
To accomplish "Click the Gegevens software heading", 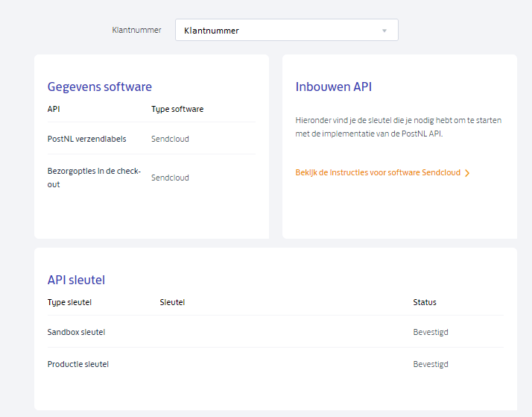I will click(x=100, y=87).
